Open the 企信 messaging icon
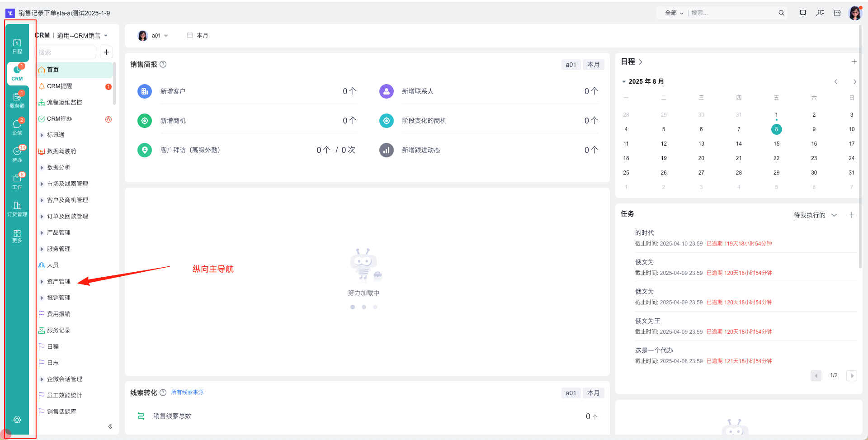Viewport: 868px width, 440px height. click(17, 128)
